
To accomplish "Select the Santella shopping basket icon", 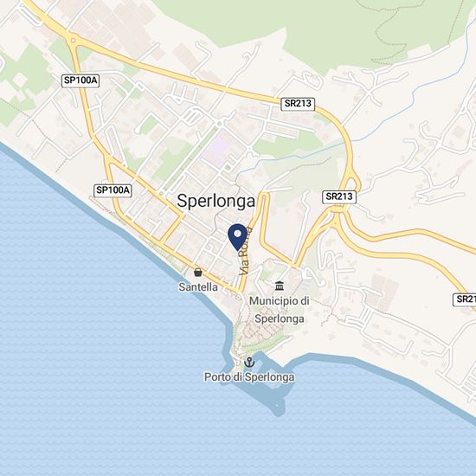I will click(198, 273).
